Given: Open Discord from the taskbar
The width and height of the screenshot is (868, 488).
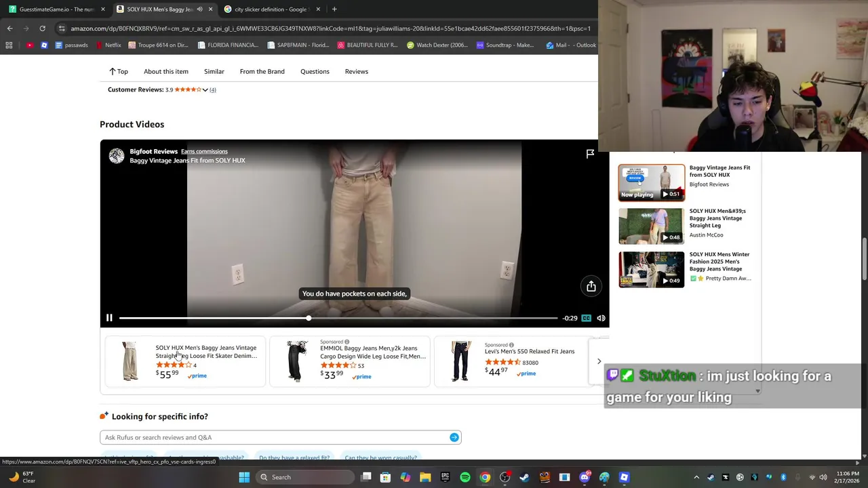Looking at the screenshot, I should pyautogui.click(x=585, y=477).
